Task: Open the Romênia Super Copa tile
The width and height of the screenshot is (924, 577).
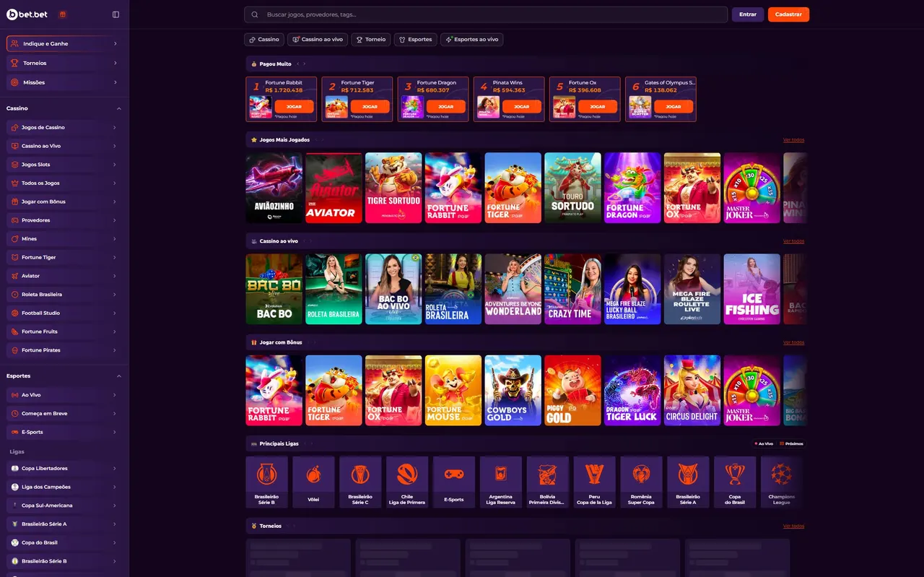Action: (641, 482)
